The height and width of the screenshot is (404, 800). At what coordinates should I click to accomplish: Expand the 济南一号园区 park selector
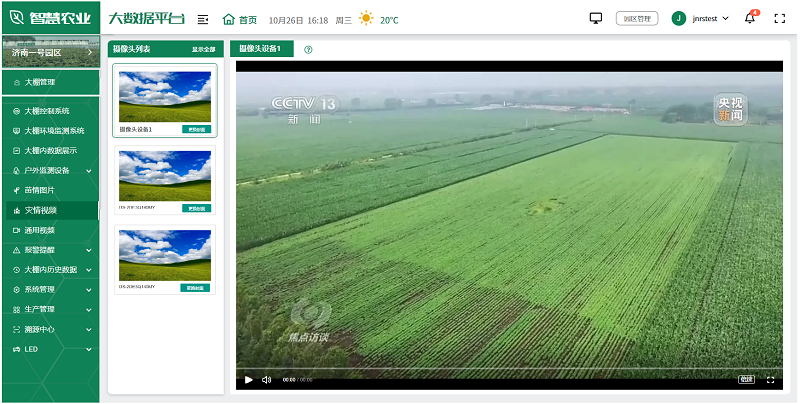51,52
